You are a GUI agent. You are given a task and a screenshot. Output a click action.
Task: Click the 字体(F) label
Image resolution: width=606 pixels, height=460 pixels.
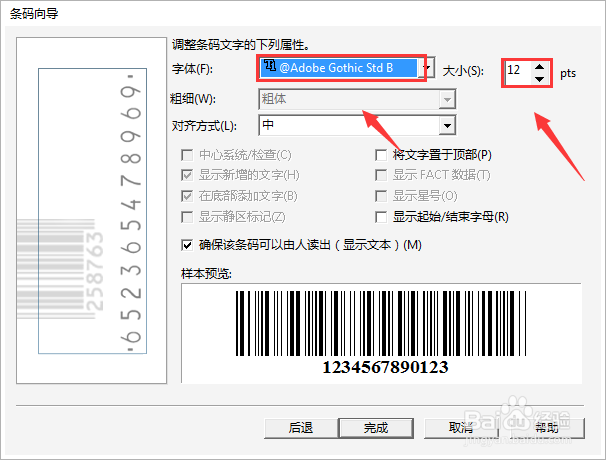(x=192, y=69)
